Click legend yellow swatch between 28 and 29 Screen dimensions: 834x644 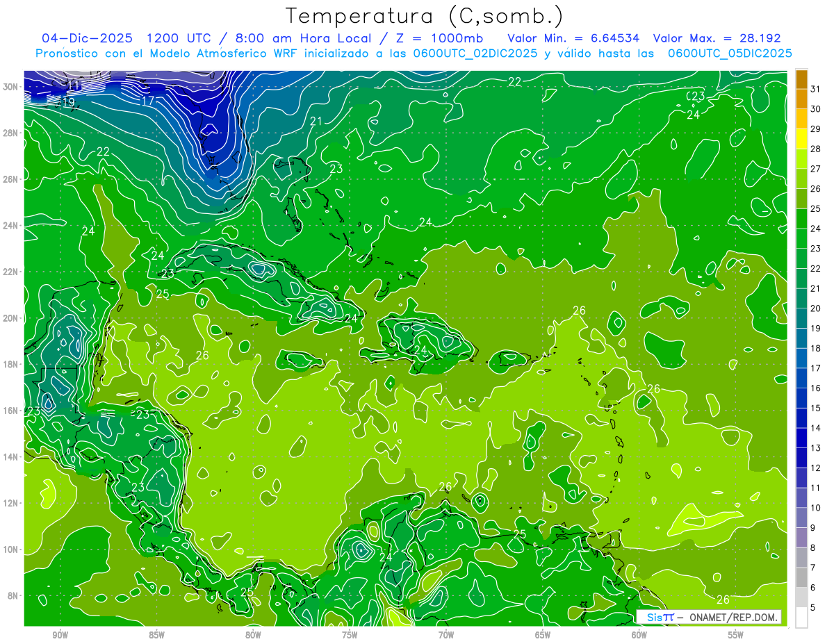[x=801, y=139]
